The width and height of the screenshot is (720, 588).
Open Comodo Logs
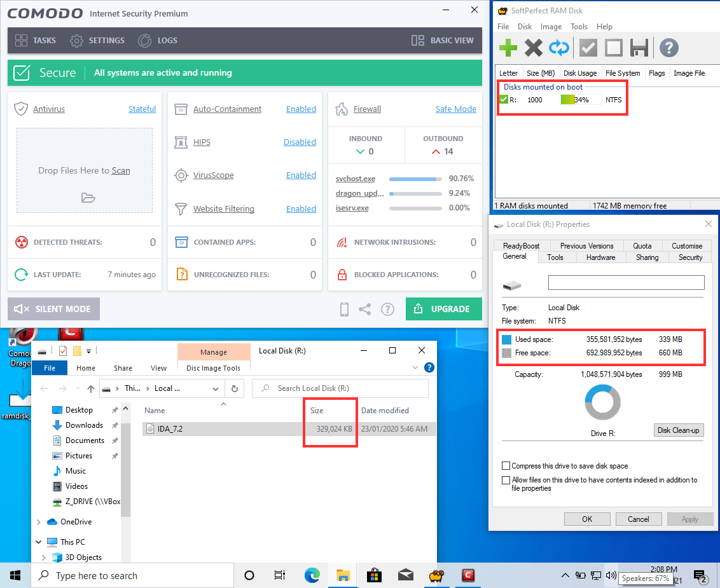[x=158, y=41]
